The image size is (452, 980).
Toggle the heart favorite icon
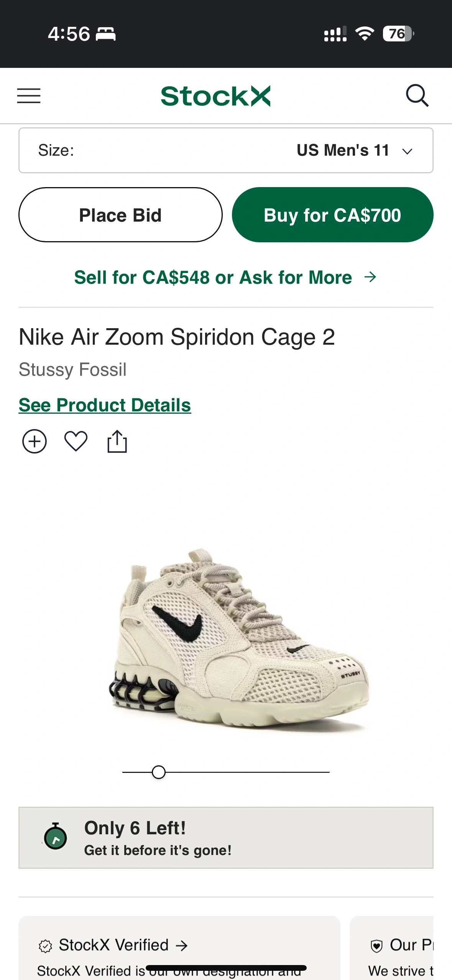pyautogui.click(x=76, y=441)
